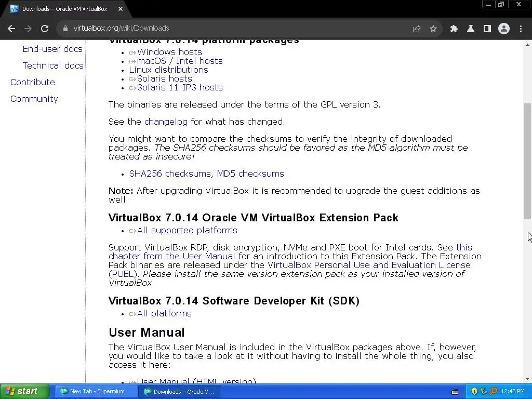Reload the VirtualBox downloads page
Image resolution: width=532 pixels, height=399 pixels.
pyautogui.click(x=45, y=29)
